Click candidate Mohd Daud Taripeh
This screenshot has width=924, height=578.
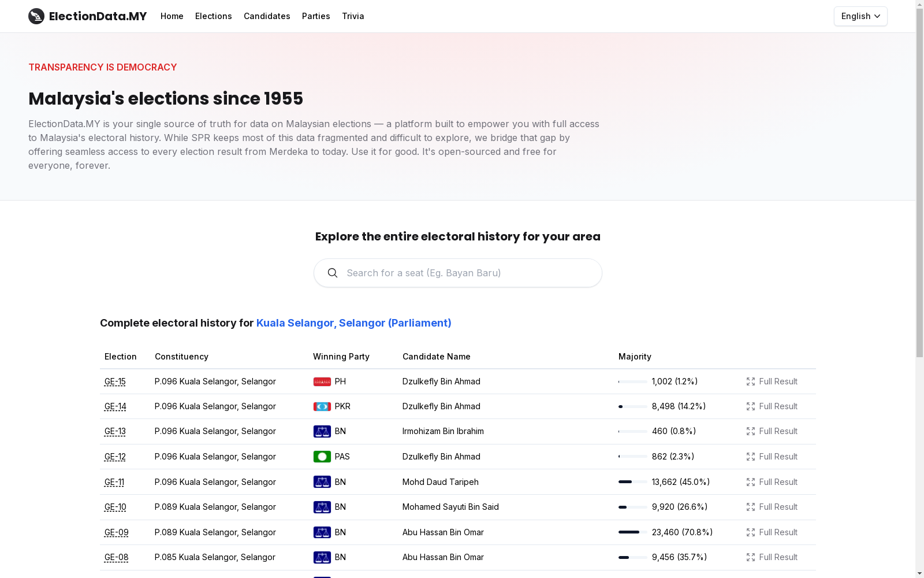tap(441, 482)
